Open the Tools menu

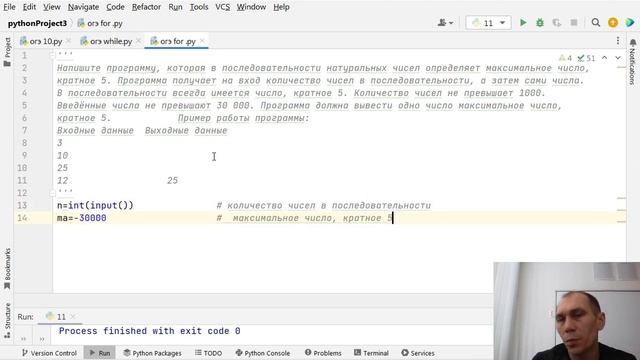tap(199, 7)
